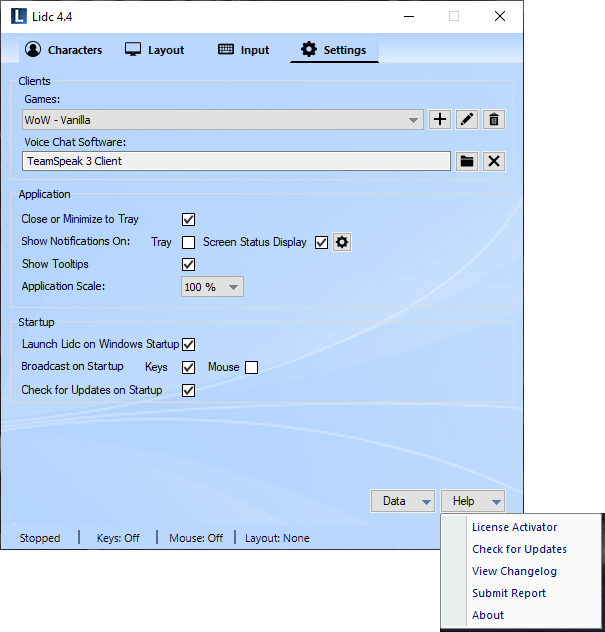This screenshot has height=632, width=605.
Task: Delete the selected game with trash icon
Action: tap(493, 120)
